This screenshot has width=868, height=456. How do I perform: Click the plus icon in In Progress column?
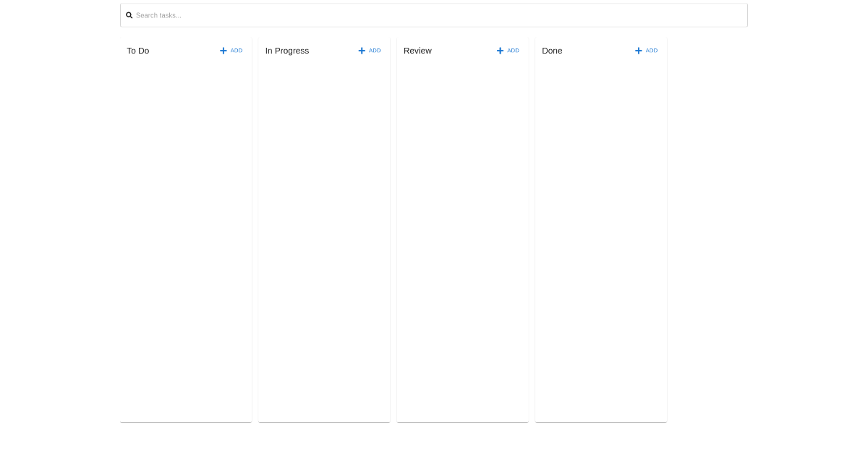pos(361,51)
